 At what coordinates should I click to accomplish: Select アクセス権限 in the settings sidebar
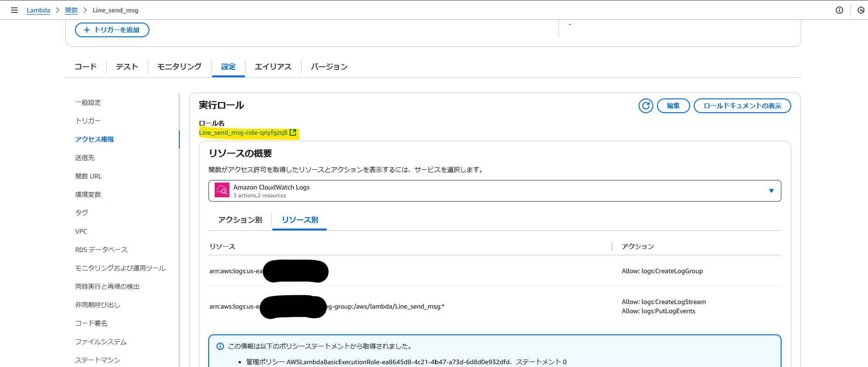[x=95, y=139]
